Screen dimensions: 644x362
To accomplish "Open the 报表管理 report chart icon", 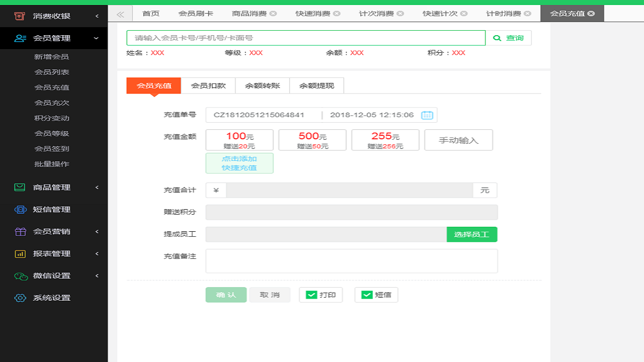I will pos(19,253).
